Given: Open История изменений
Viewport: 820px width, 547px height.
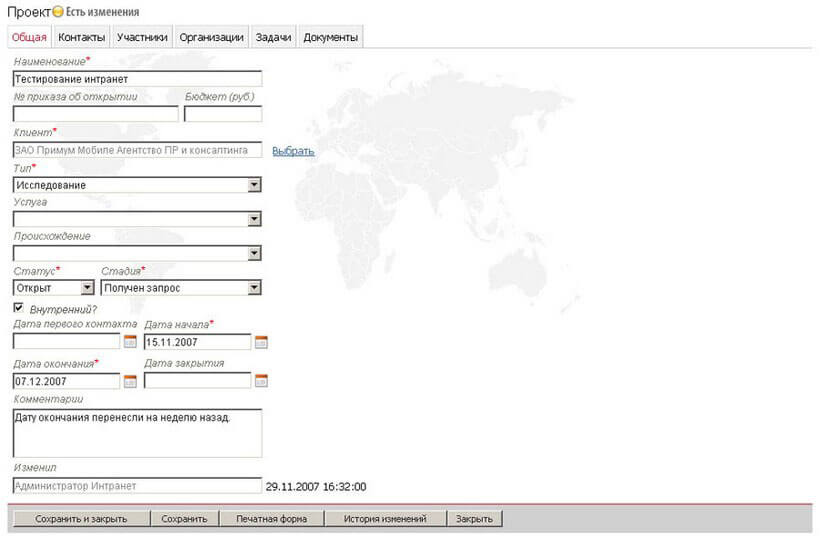Looking at the screenshot, I should [385, 519].
